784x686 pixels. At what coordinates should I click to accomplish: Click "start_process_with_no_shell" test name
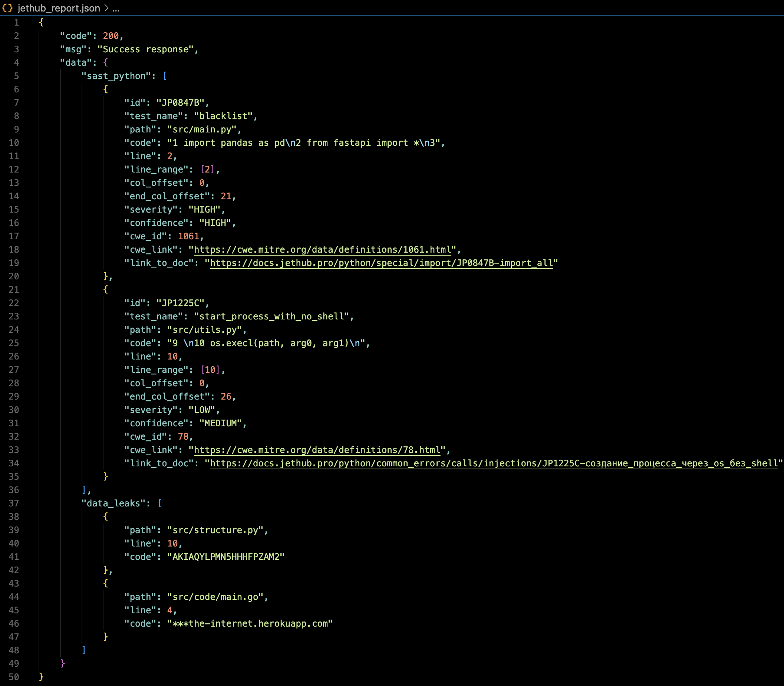tap(271, 316)
